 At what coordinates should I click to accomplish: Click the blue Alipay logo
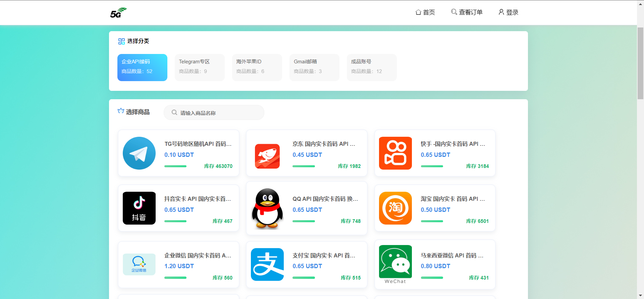coord(267,264)
